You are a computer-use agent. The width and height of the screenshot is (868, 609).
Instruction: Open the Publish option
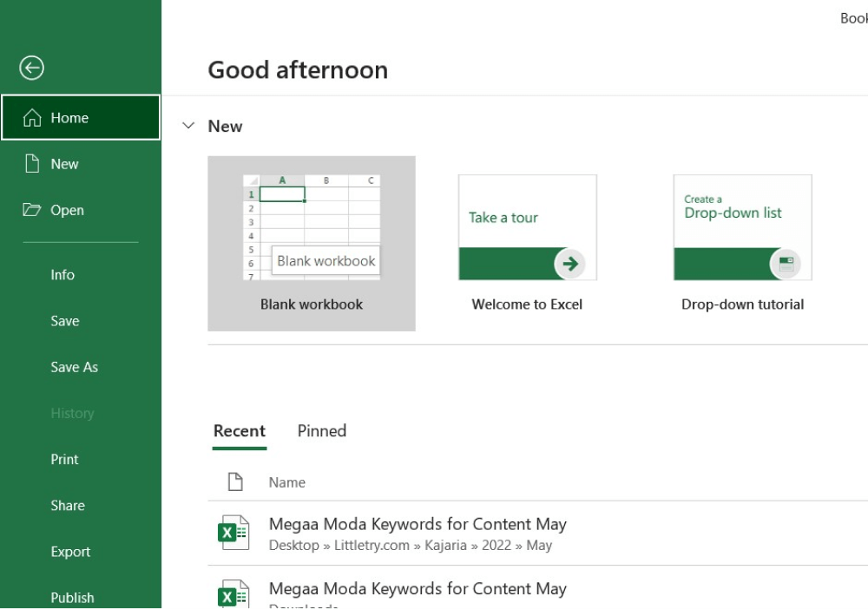click(81, 598)
